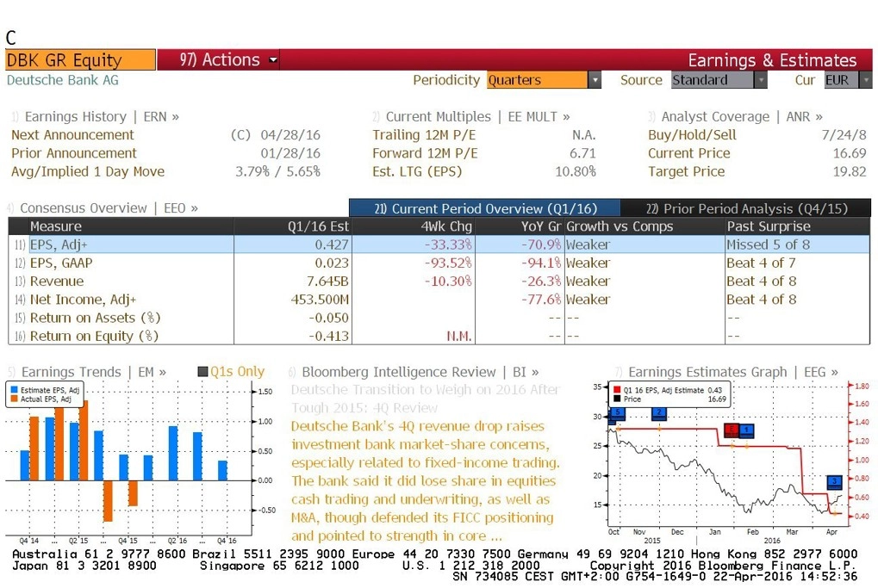Click the EPS GAAP 4Wk change -93.52%
The image size is (878, 588).
point(448,263)
